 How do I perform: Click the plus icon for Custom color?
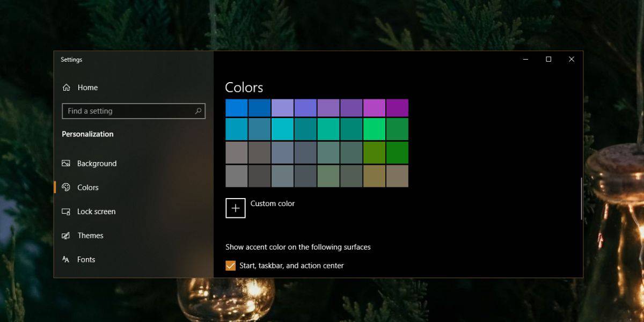236,208
